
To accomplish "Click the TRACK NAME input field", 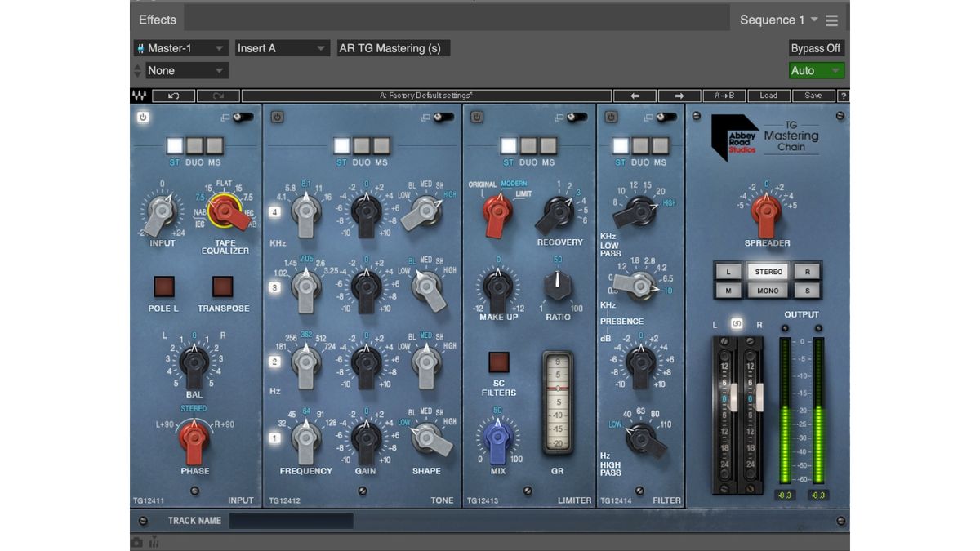I will [290, 520].
